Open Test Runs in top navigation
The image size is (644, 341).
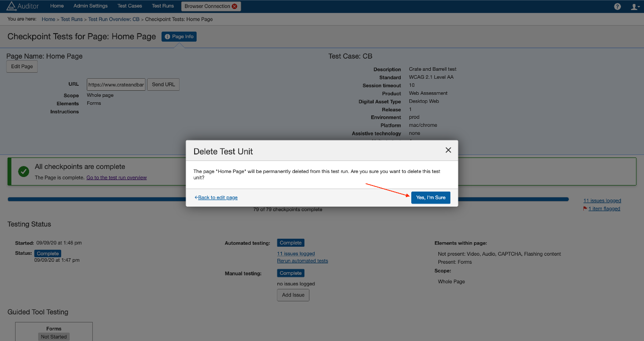coord(163,6)
